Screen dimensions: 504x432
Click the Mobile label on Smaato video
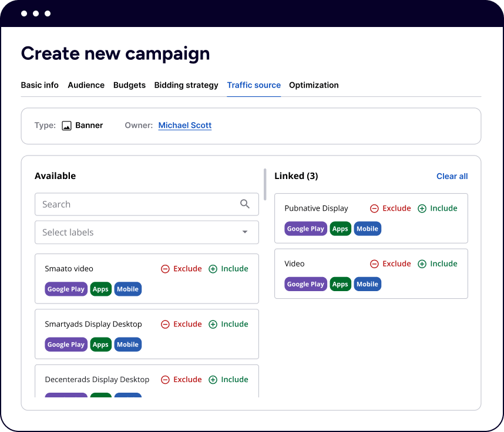[127, 289]
